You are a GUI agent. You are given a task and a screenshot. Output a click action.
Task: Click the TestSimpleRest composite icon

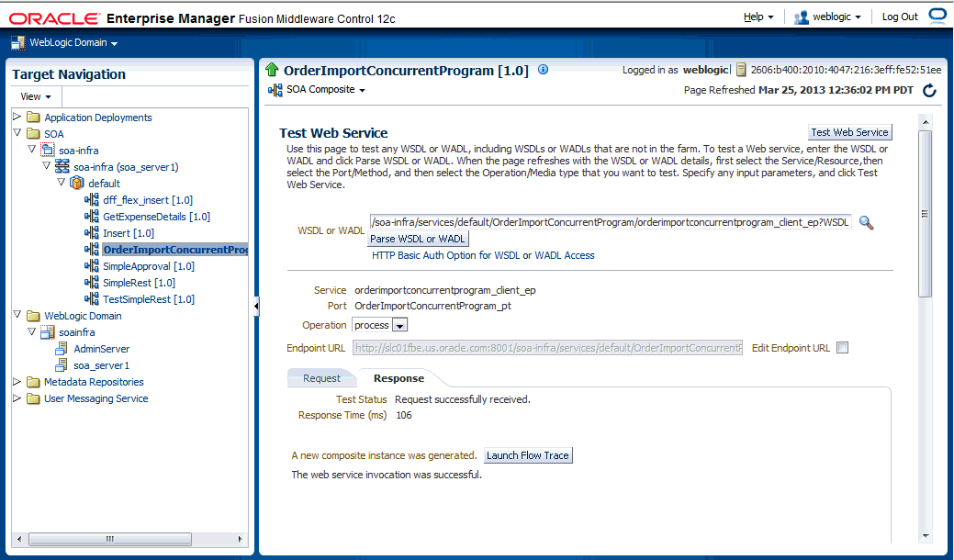click(91, 298)
